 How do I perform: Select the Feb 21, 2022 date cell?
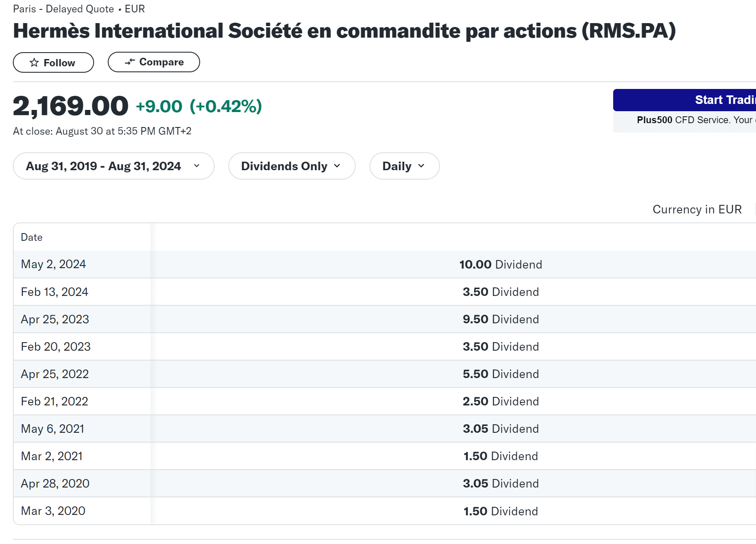point(82,401)
